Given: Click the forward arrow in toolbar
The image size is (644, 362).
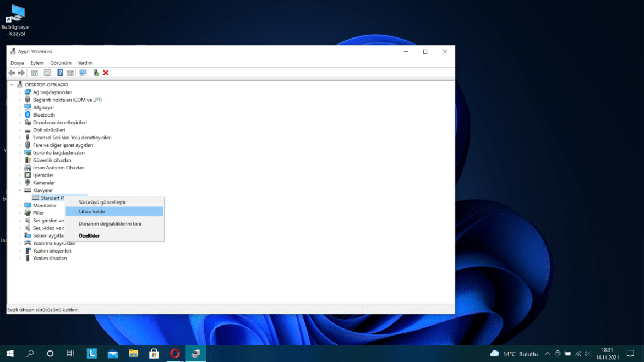Looking at the screenshot, I should 21,73.
